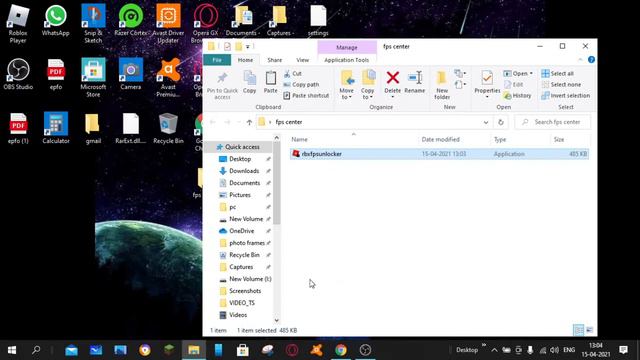Open Properties from the ribbon

coord(487,84)
